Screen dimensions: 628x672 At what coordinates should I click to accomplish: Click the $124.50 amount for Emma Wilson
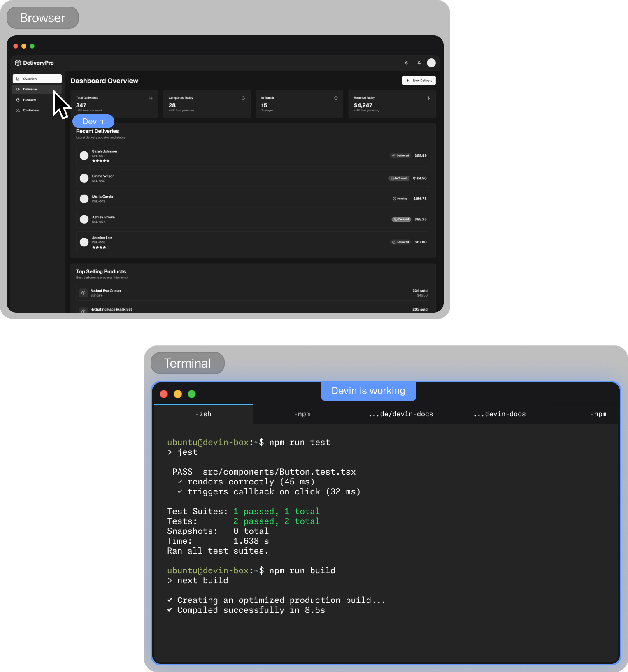[420, 178]
